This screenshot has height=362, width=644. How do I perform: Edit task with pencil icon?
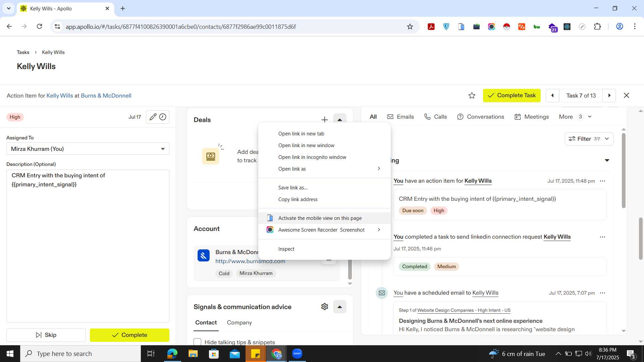click(x=153, y=117)
